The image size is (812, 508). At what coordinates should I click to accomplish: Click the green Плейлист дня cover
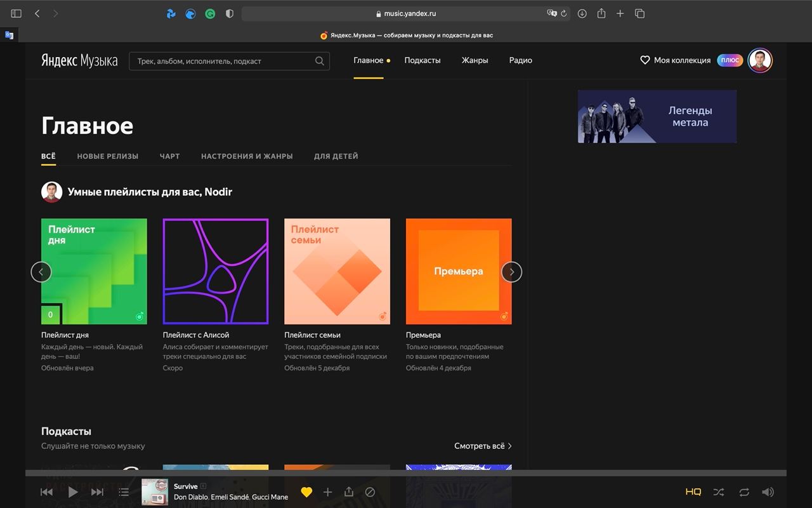pyautogui.click(x=94, y=272)
